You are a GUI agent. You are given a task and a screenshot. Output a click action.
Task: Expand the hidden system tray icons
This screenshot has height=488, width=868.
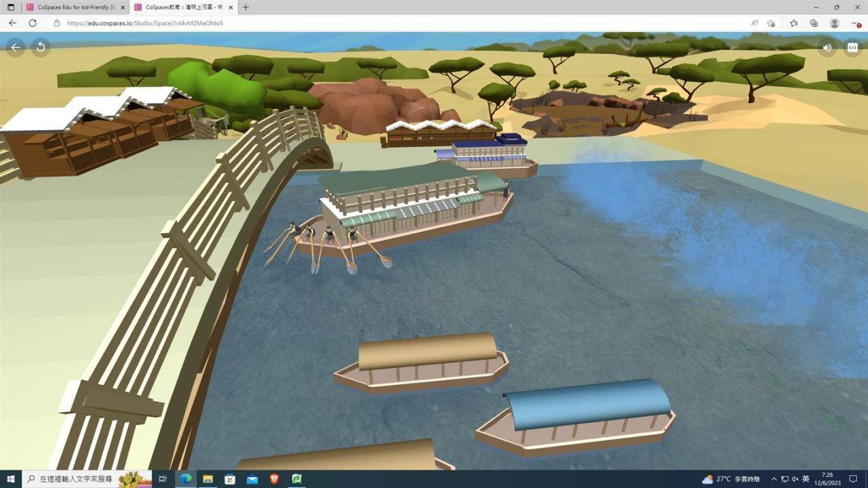[774, 479]
